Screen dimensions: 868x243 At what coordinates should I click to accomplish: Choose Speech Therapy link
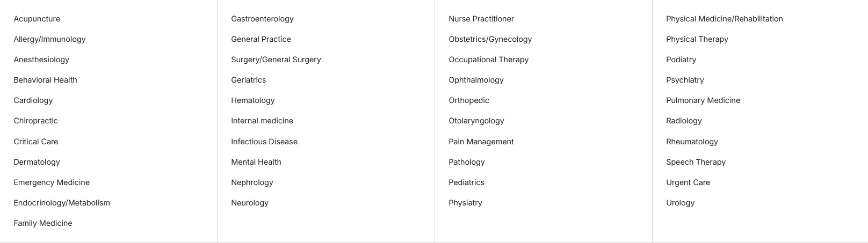click(696, 162)
